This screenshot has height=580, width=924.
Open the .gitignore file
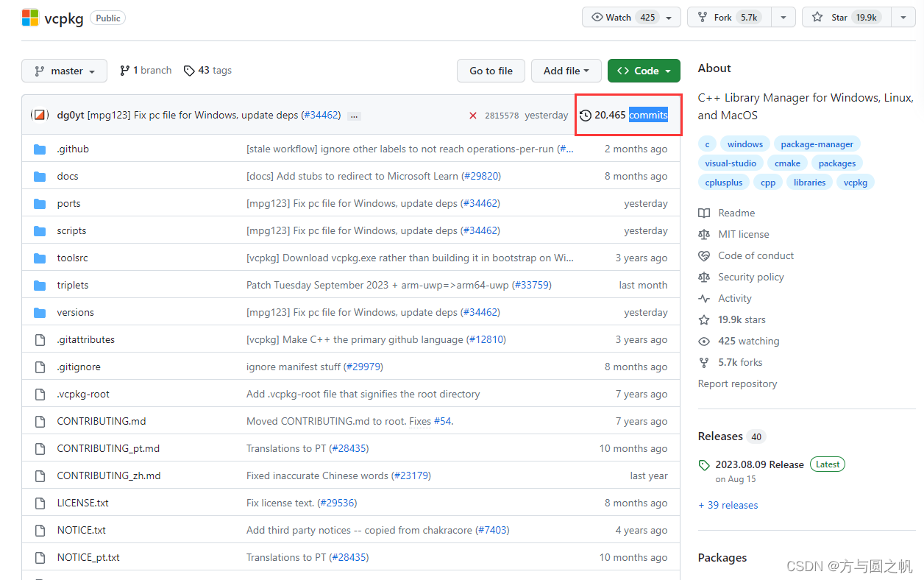click(x=79, y=367)
